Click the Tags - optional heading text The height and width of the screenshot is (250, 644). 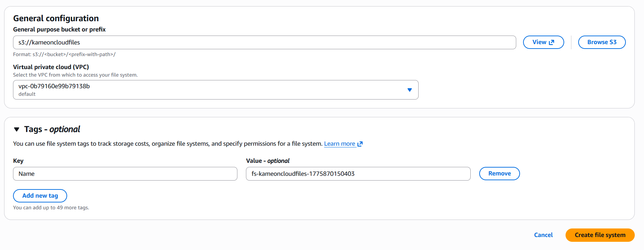[x=52, y=129]
